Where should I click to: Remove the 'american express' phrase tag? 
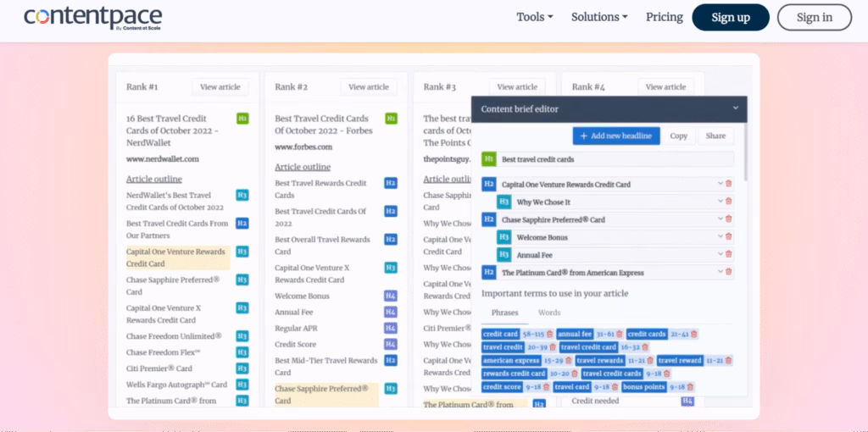(x=569, y=361)
